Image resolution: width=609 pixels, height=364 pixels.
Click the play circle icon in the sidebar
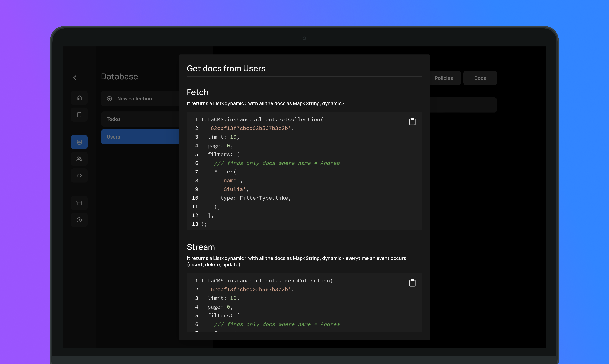point(79,220)
